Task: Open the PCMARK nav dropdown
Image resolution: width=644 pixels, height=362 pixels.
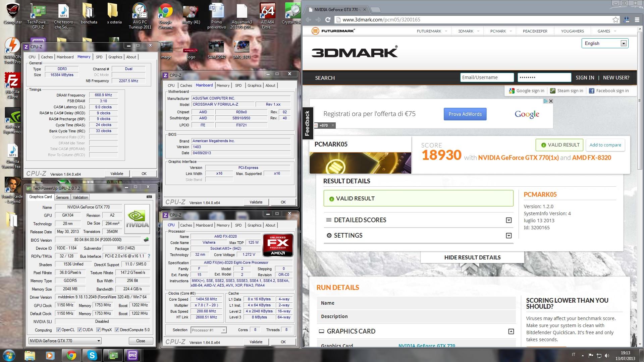Action: point(501,31)
